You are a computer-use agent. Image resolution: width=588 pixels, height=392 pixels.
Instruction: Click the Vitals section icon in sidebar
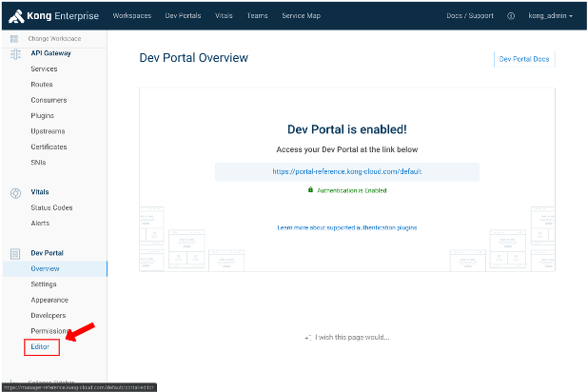(x=15, y=193)
